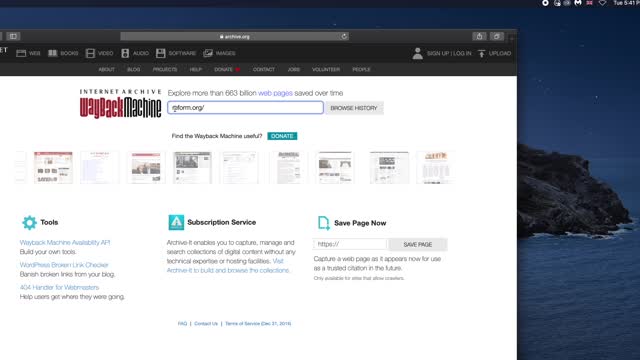Click the Browse History button
The height and width of the screenshot is (360, 640).
354,108
